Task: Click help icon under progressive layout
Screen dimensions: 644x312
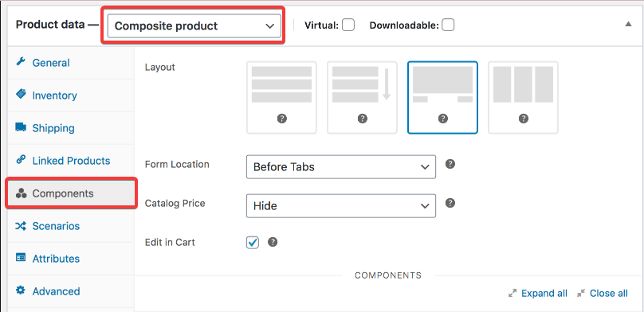Action: (362, 119)
